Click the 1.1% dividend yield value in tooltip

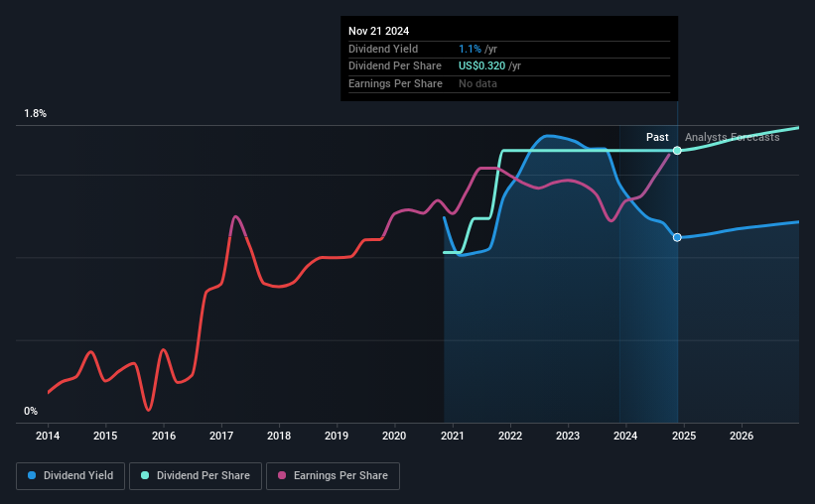coord(470,49)
